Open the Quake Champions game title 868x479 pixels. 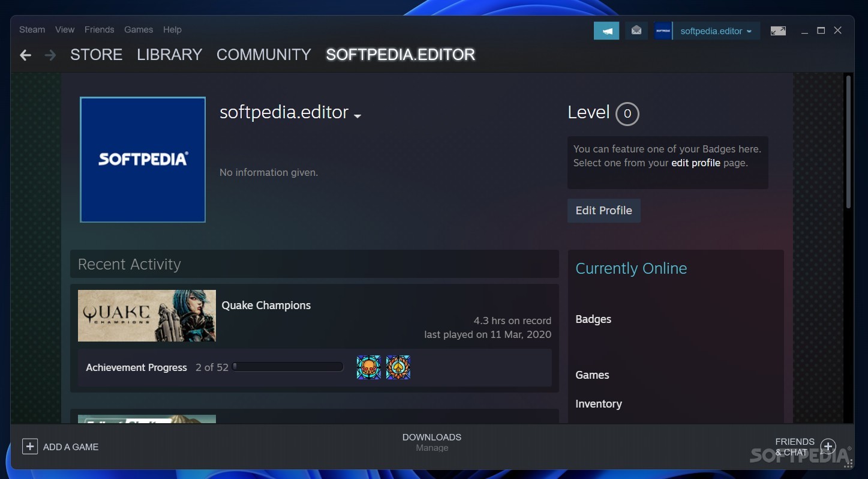coord(266,305)
